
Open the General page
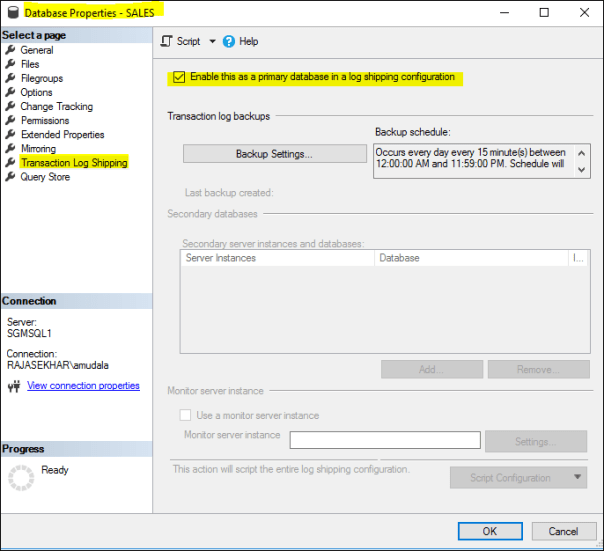(x=37, y=50)
